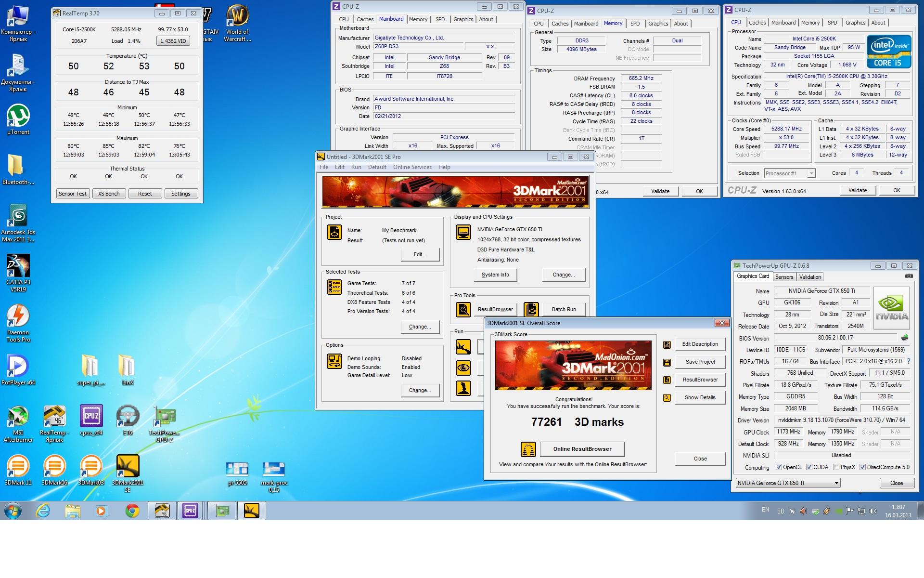Click the EN language indicator
Screen dimensions: 924x578
click(x=765, y=510)
